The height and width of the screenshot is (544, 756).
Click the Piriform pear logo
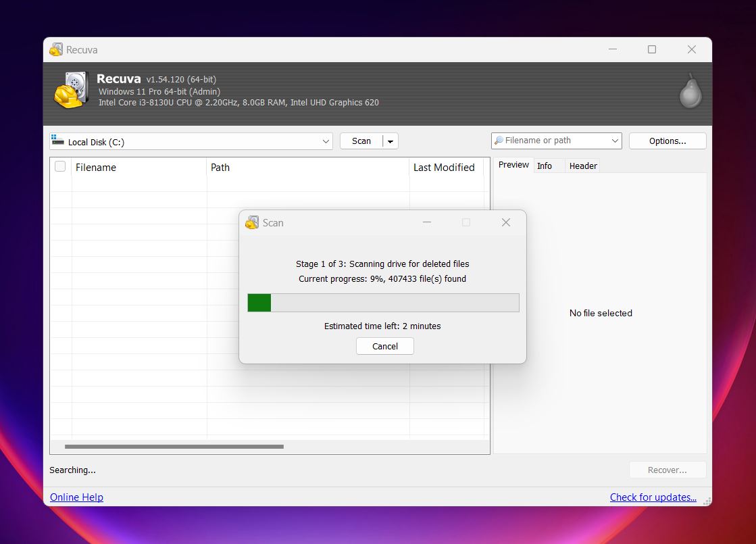690,92
